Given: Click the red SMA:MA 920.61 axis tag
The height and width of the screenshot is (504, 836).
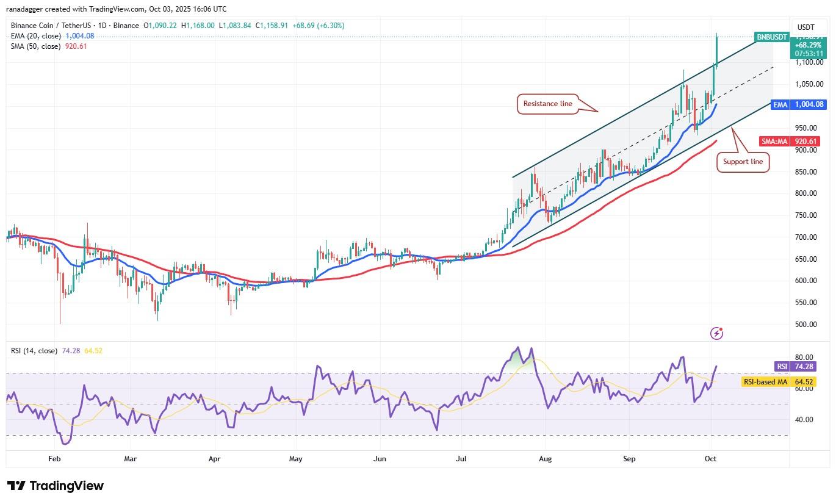Looking at the screenshot, I should coord(790,141).
